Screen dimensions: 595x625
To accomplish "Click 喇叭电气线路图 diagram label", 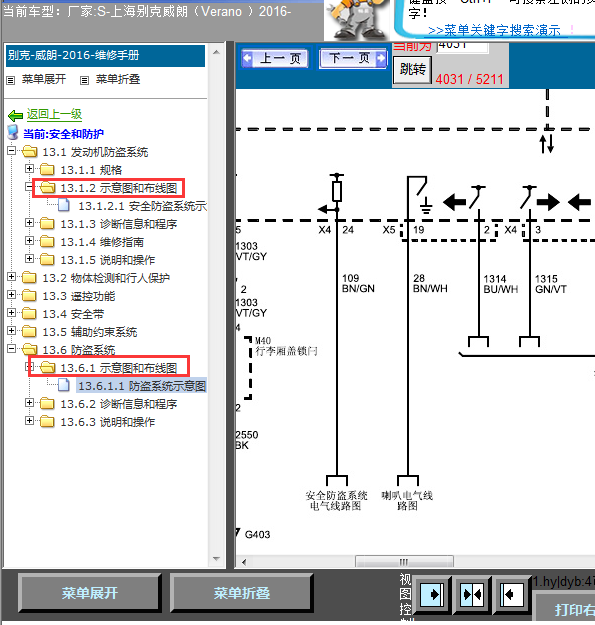I will (x=407, y=501).
